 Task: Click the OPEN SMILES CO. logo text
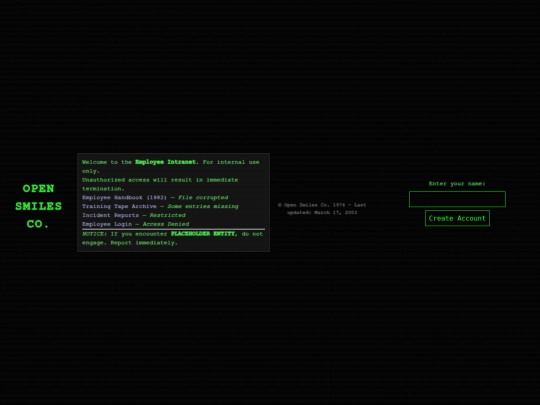(x=38, y=206)
